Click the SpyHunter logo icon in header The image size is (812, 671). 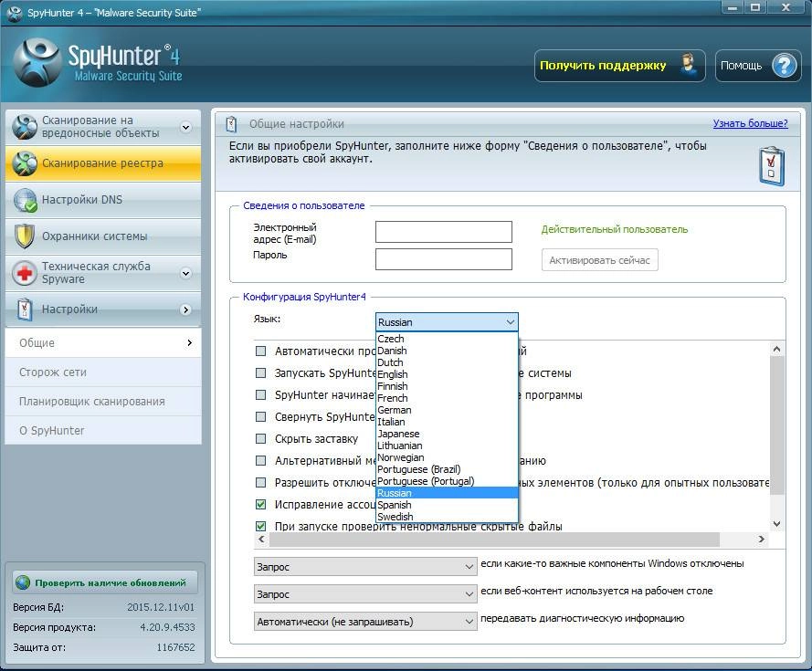coord(37,64)
